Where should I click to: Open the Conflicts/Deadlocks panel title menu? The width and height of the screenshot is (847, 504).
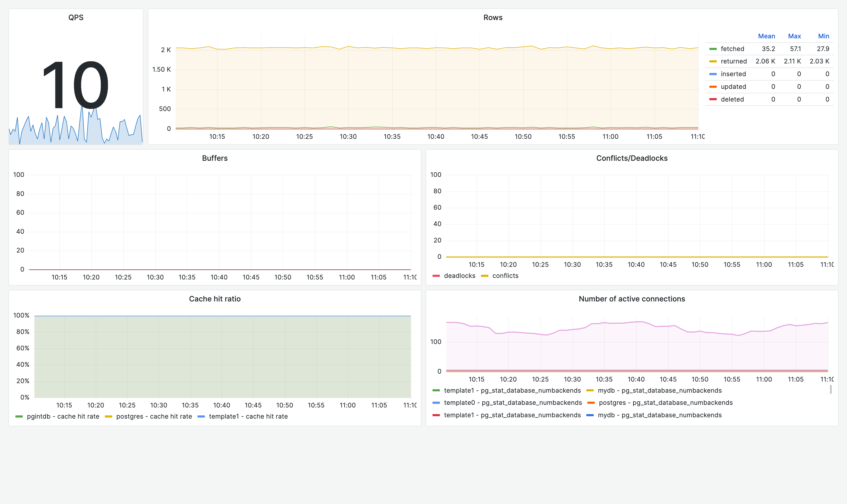click(x=632, y=158)
